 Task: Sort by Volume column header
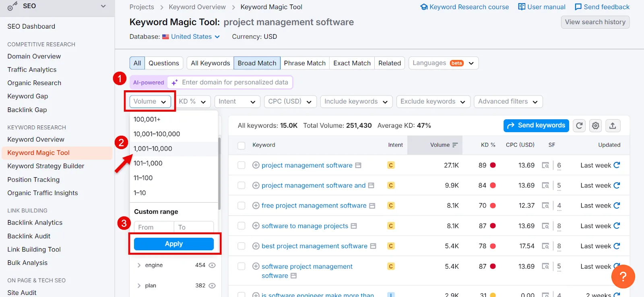click(435, 145)
